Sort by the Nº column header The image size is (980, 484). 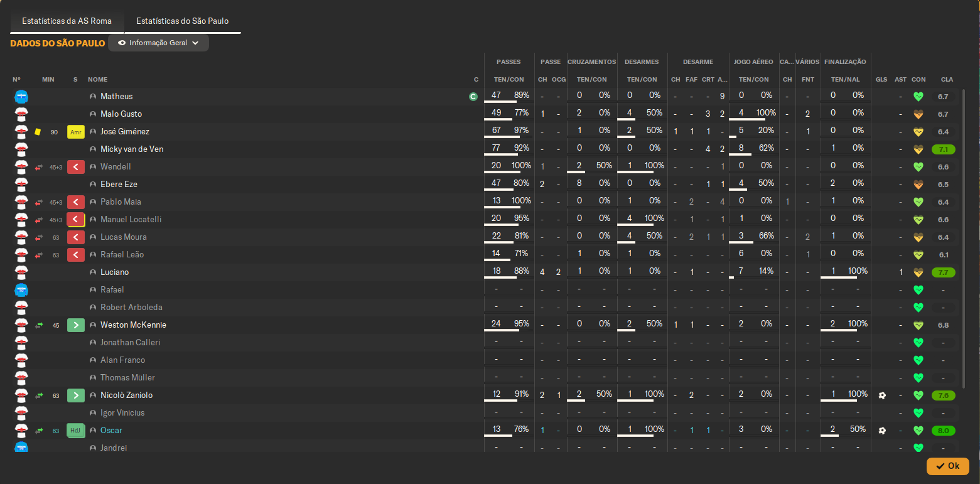tap(16, 80)
